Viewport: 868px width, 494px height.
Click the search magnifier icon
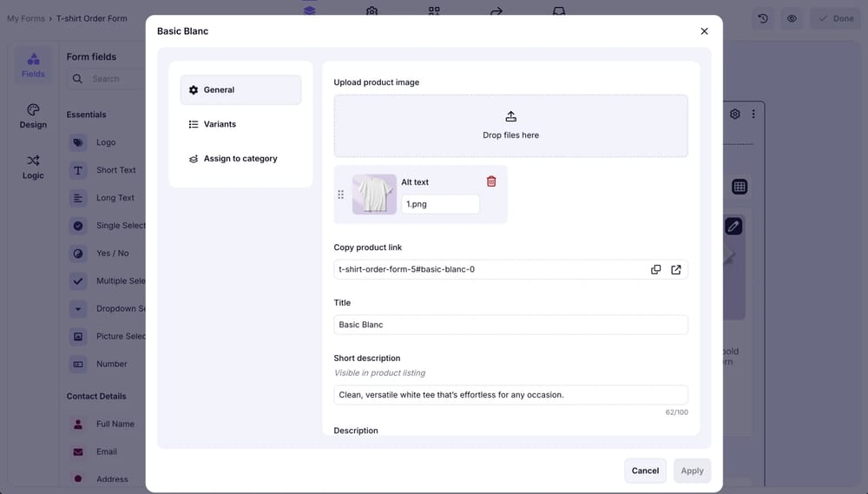77,79
